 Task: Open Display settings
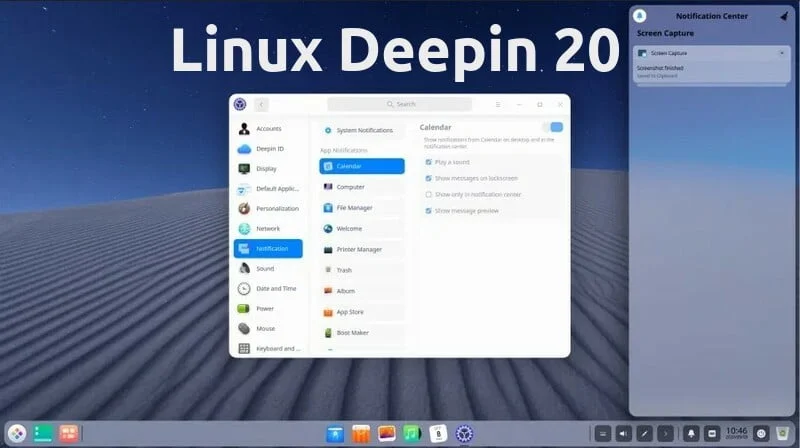(268, 168)
